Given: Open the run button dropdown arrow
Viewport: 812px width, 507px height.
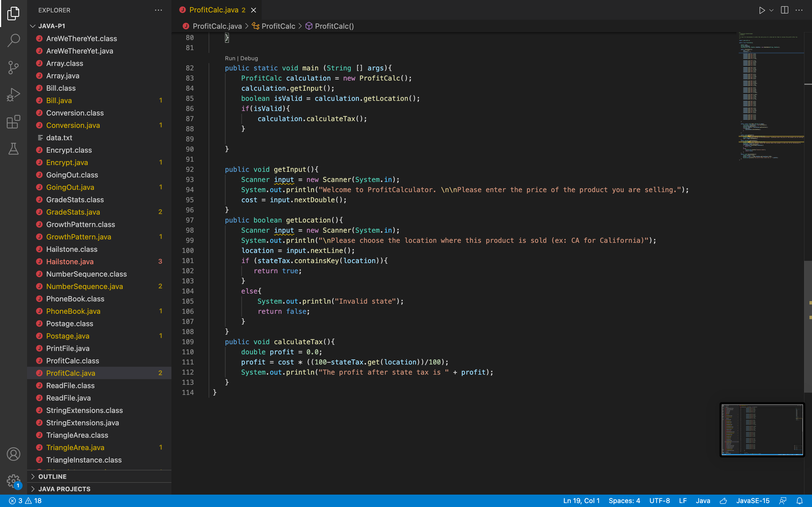Looking at the screenshot, I should (771, 10).
